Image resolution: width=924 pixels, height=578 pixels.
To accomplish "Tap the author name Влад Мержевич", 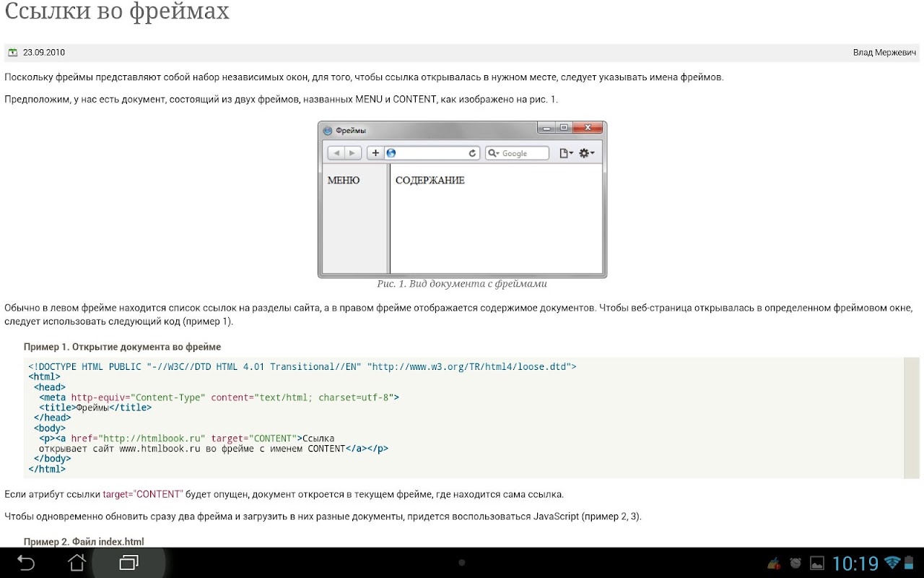I will coord(884,52).
